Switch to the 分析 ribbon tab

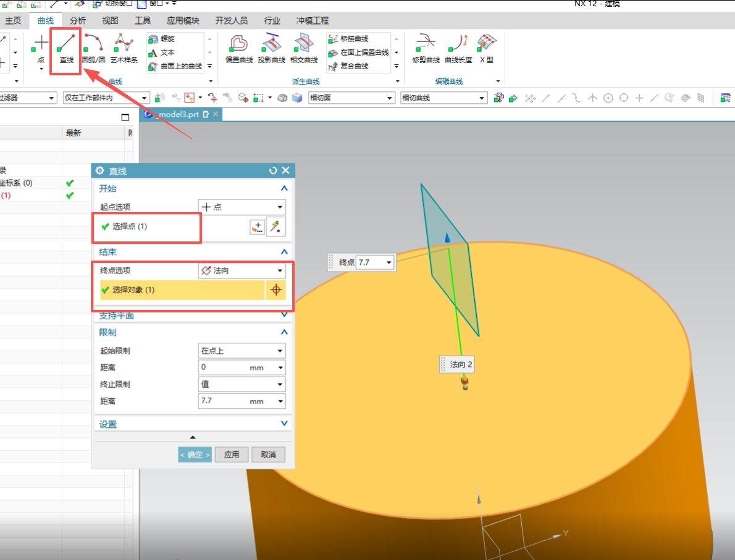pyautogui.click(x=77, y=20)
